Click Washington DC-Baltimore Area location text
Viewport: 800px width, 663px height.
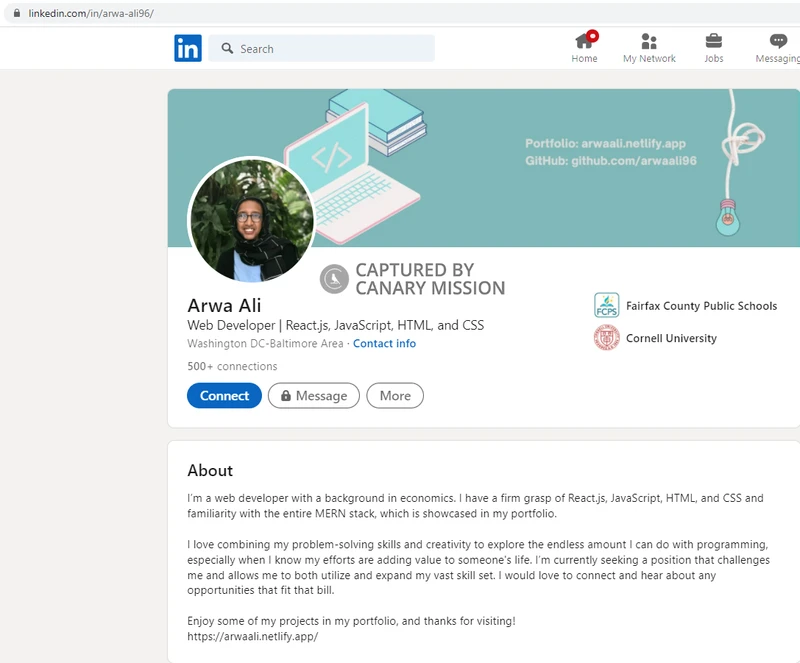pyautogui.click(x=265, y=343)
